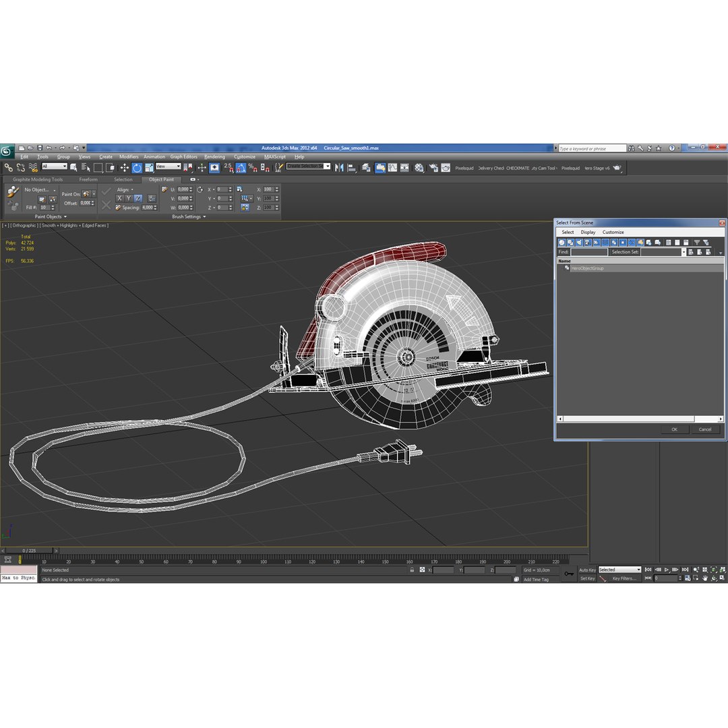
Task: Click the Selection Lock toggle padlock icon
Action: (x=412, y=570)
